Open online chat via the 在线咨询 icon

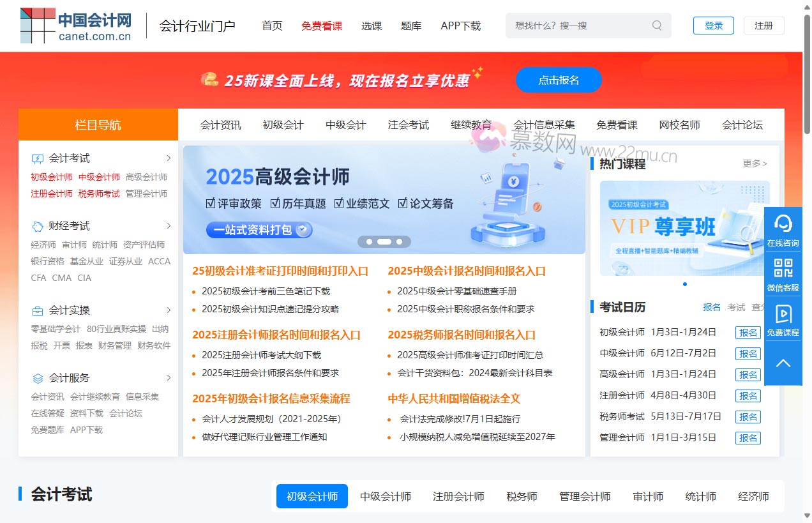click(783, 229)
